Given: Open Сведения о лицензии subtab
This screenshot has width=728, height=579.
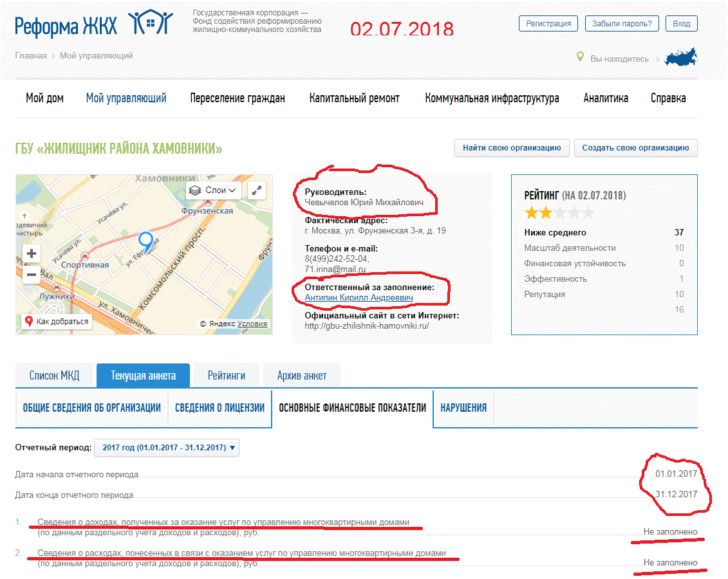Looking at the screenshot, I should (219, 408).
